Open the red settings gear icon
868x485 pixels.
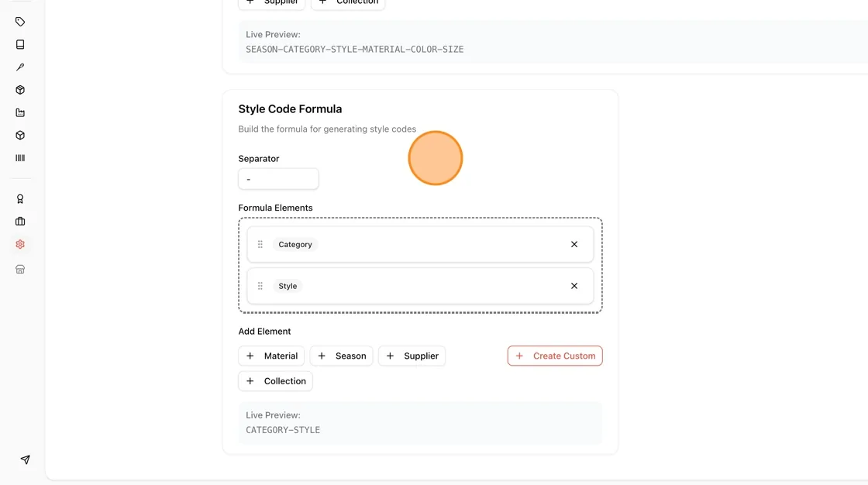click(20, 244)
